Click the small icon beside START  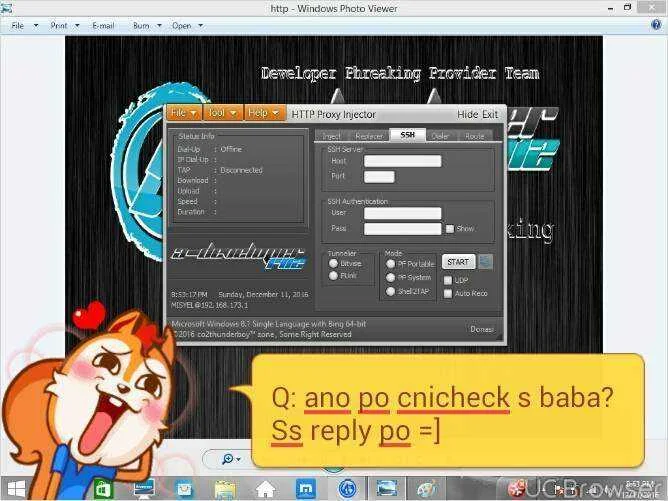[x=485, y=262]
